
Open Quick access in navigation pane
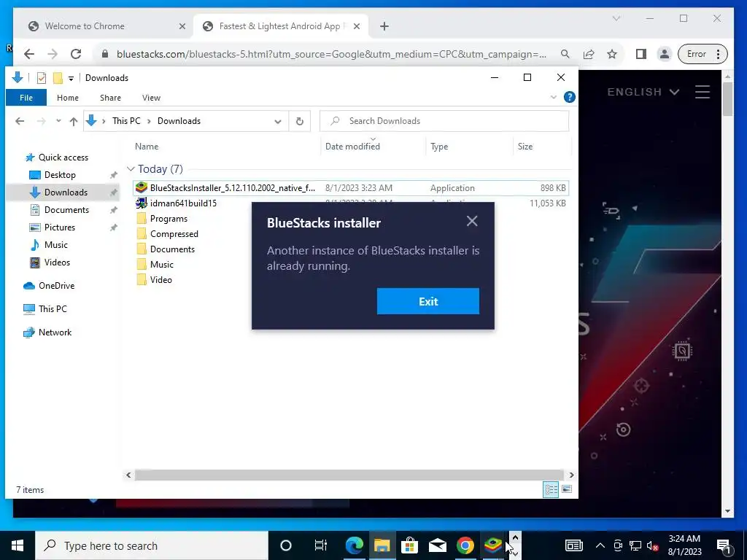(63, 157)
